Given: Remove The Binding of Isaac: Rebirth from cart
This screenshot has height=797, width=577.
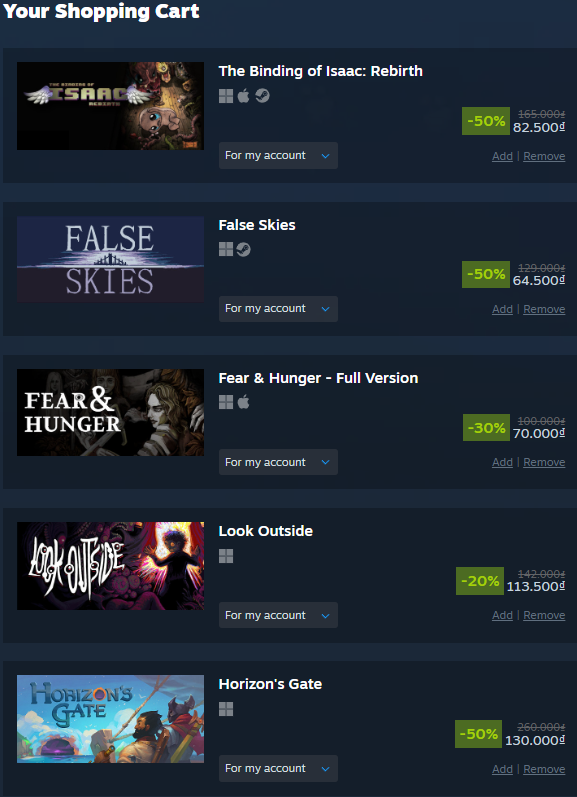Looking at the screenshot, I should [544, 156].
